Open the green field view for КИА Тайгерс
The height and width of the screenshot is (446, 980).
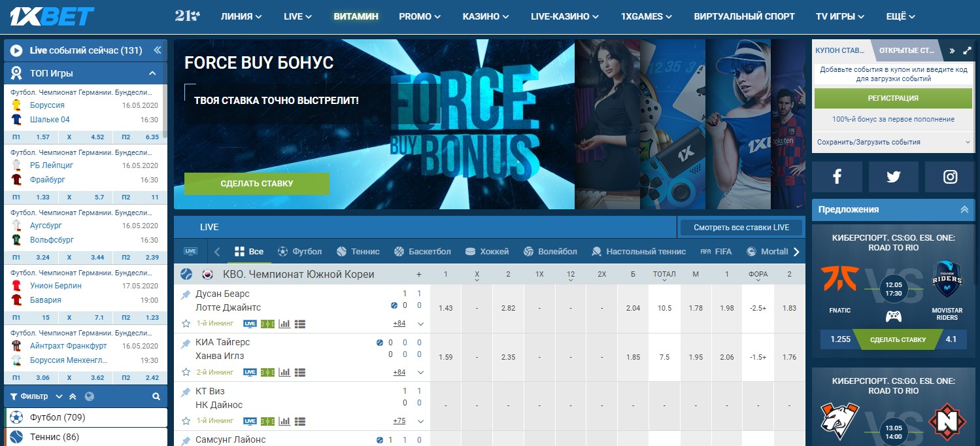point(267,372)
